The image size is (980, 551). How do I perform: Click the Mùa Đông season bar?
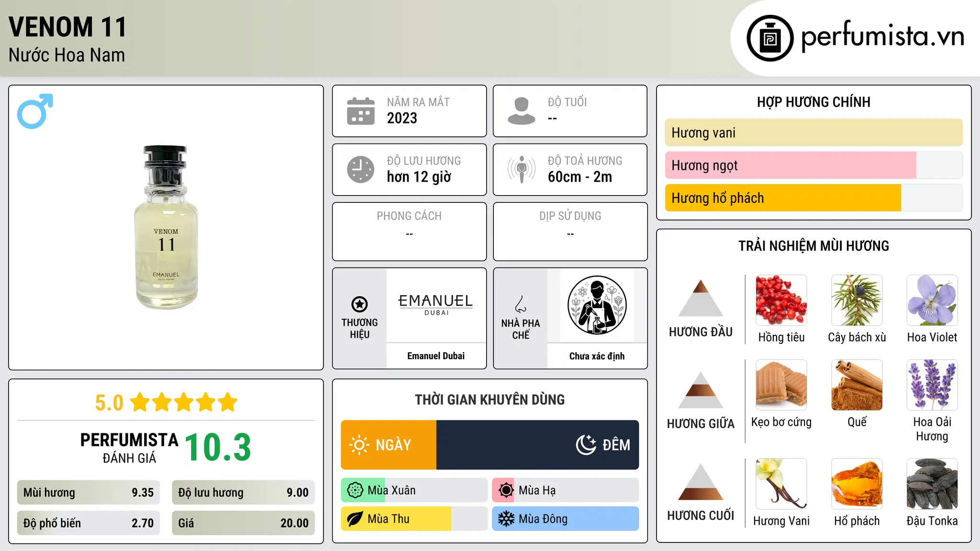tap(566, 519)
